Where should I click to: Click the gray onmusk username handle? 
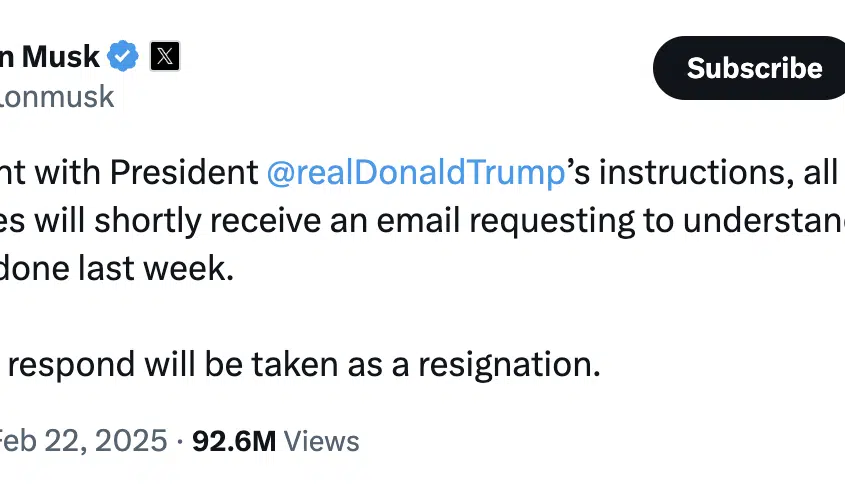coord(57,97)
